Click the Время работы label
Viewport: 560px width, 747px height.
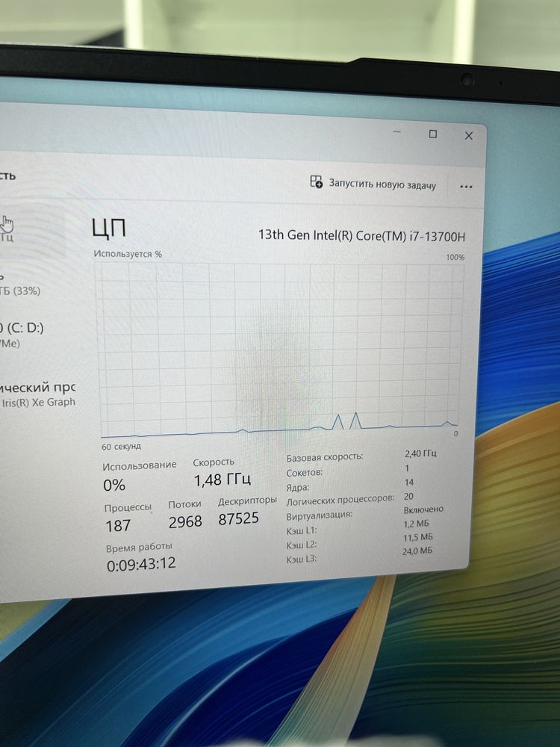(139, 548)
